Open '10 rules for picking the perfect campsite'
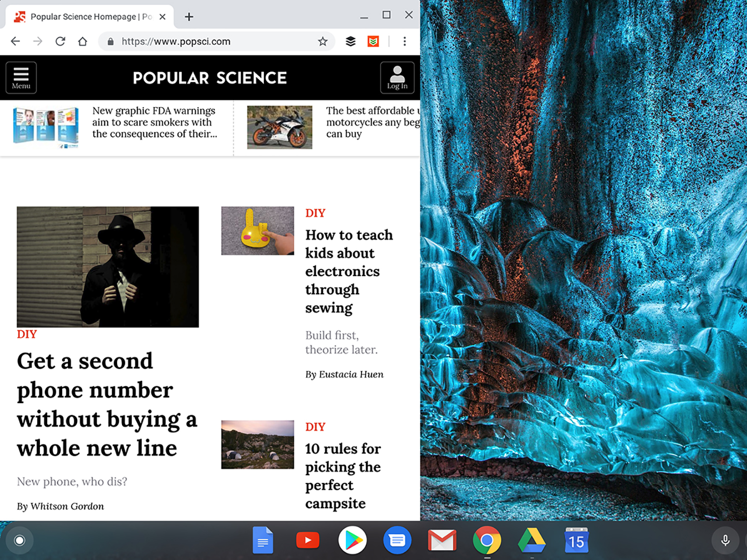Viewport: 747px width, 560px height. point(343,476)
